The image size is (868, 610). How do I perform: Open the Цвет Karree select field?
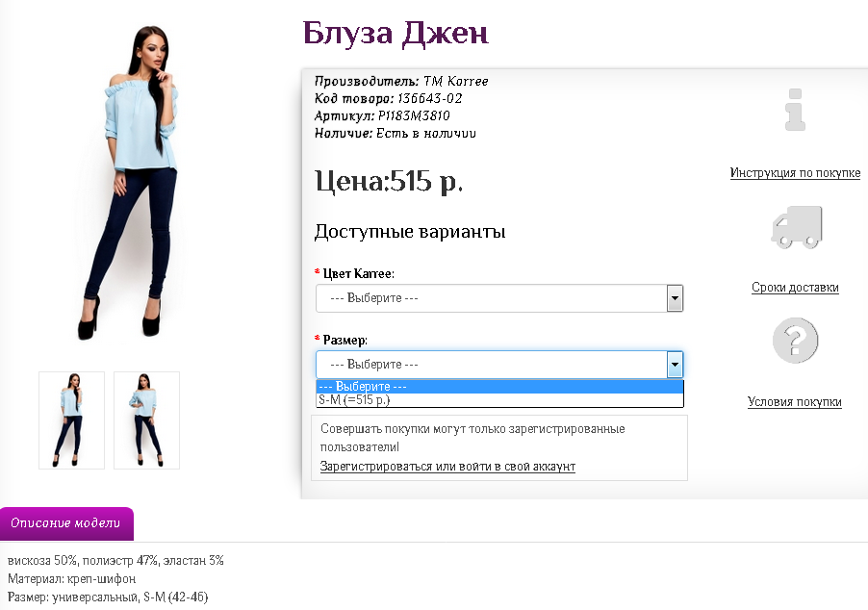[x=499, y=298]
